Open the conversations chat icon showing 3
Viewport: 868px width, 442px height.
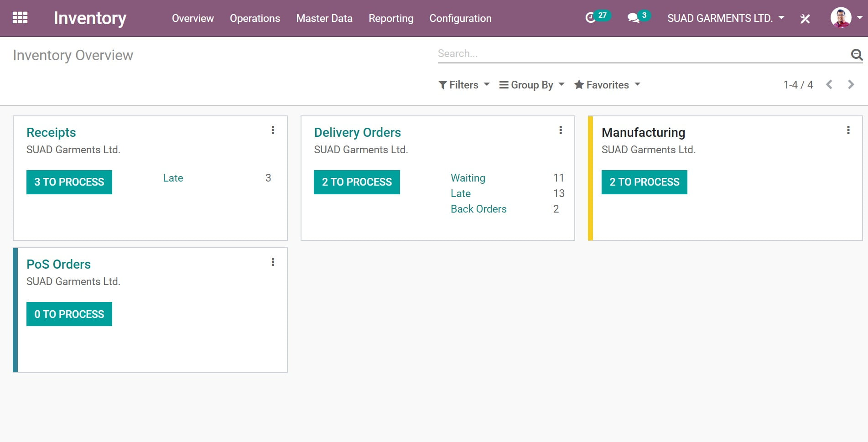click(638, 17)
